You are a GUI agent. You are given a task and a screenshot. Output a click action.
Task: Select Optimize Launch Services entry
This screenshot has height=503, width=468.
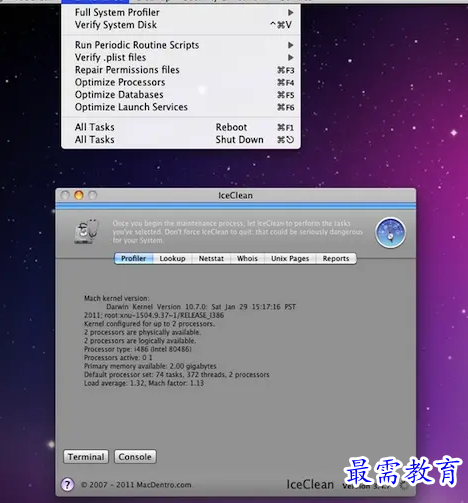181,107
